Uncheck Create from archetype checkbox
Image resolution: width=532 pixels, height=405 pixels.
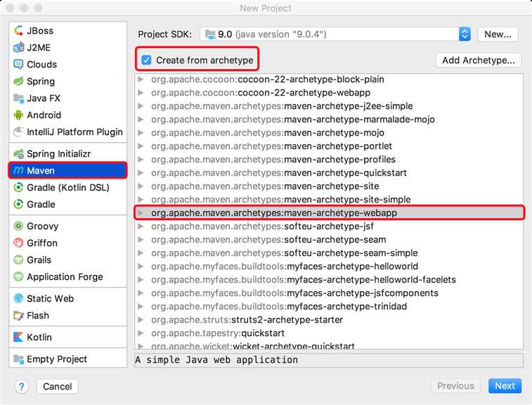tap(147, 60)
